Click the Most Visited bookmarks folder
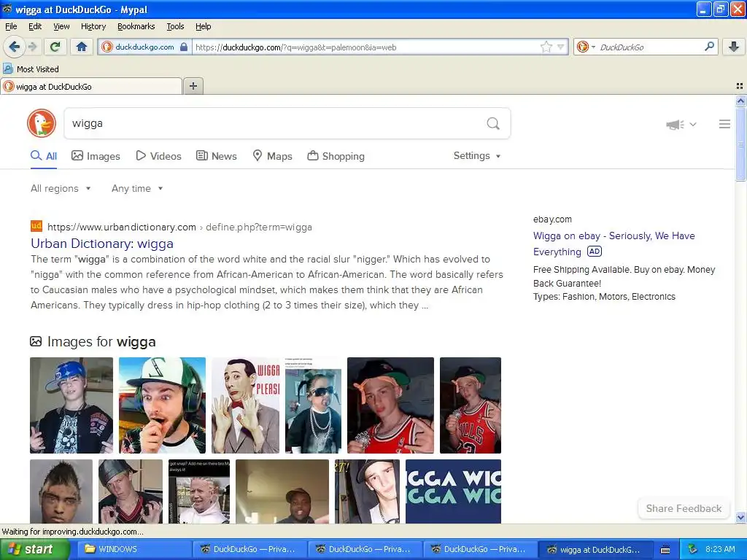Viewport: 747px width, 560px height. click(31, 69)
